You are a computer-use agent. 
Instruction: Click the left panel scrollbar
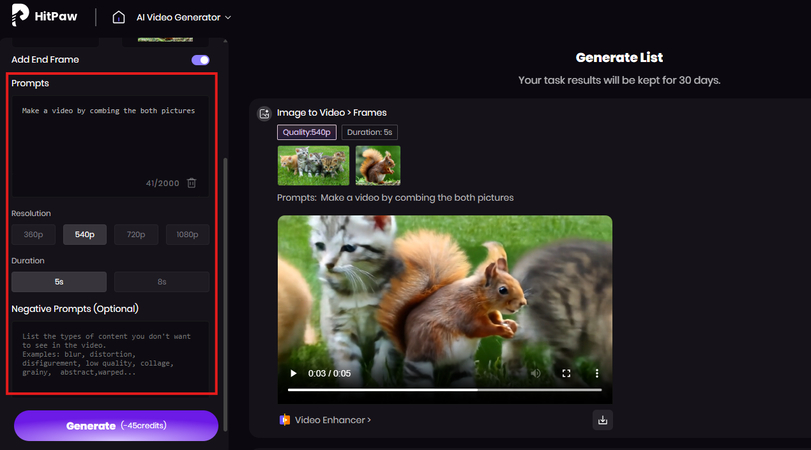coord(225,294)
